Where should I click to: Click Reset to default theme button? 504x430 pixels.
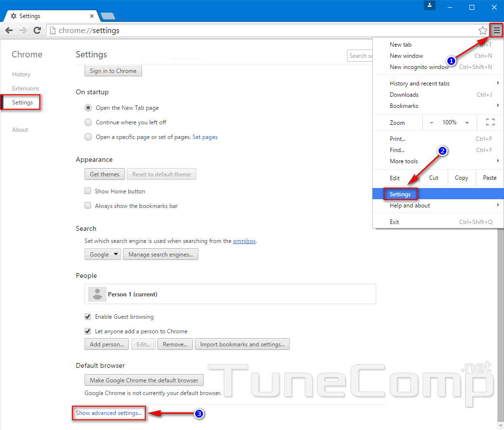pos(161,174)
